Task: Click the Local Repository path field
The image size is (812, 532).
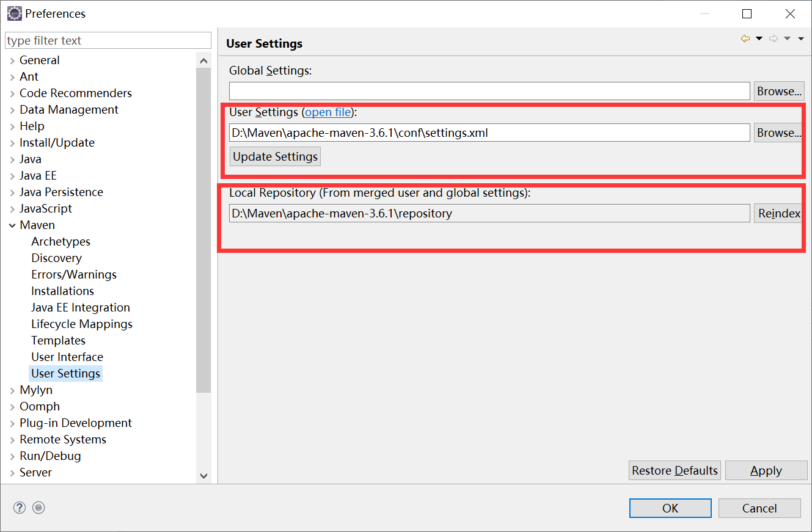Action: click(489, 213)
